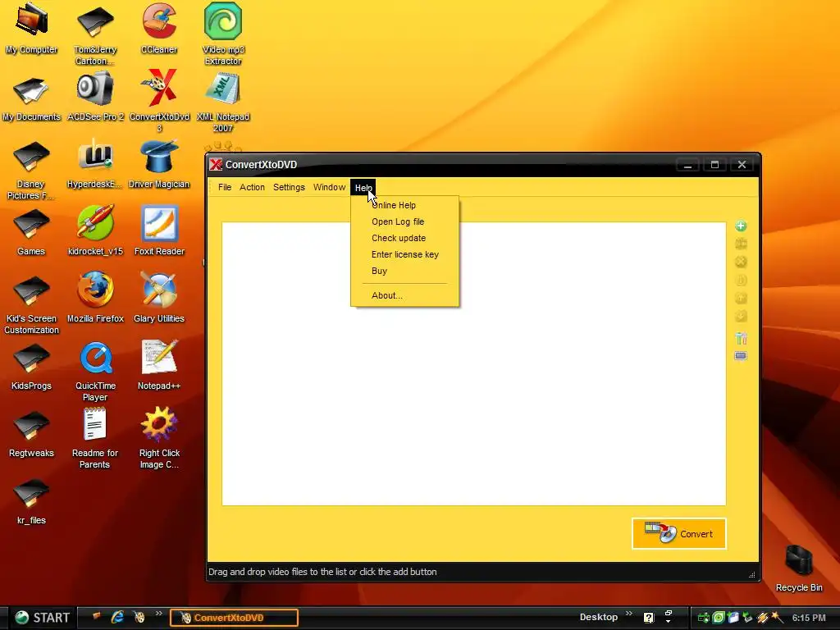Click the ConvertXtoDvd 3 desktop shortcut
The image size is (840, 630).
(159, 101)
